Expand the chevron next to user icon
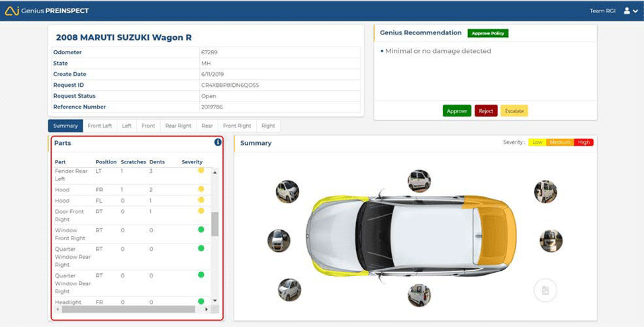Screen dimensions: 644x327 tap(636, 11)
